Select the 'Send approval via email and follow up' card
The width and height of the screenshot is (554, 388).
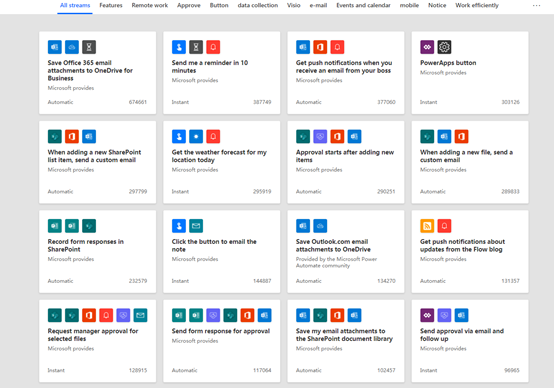(470, 341)
